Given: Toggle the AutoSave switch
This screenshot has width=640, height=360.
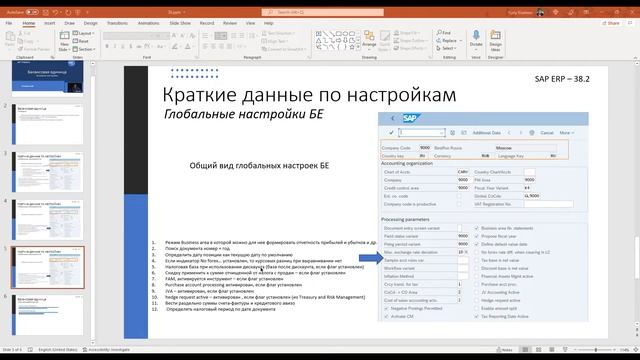Looking at the screenshot, I should (x=32, y=12).
